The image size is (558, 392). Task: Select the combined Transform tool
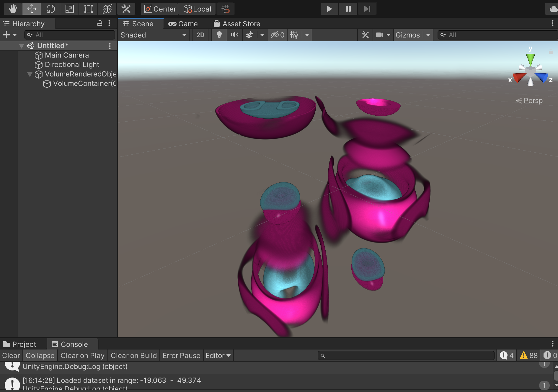click(107, 9)
